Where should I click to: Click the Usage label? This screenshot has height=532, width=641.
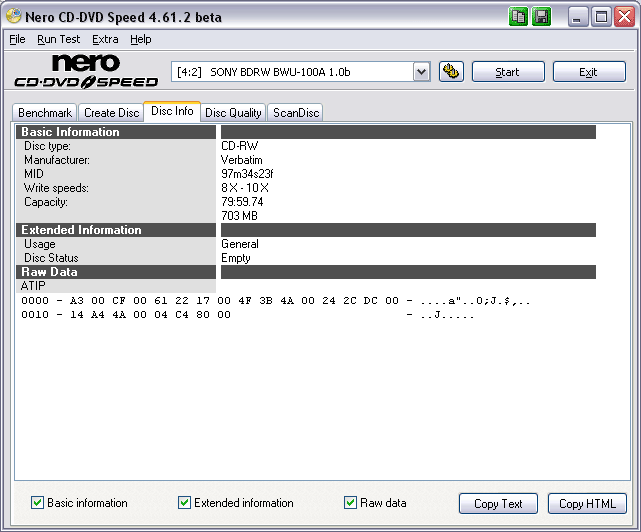point(40,244)
